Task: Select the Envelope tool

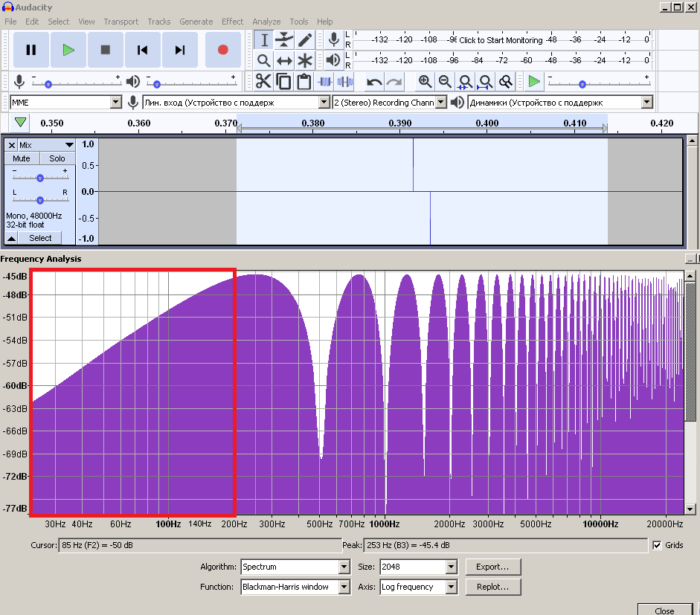Action: tap(284, 40)
